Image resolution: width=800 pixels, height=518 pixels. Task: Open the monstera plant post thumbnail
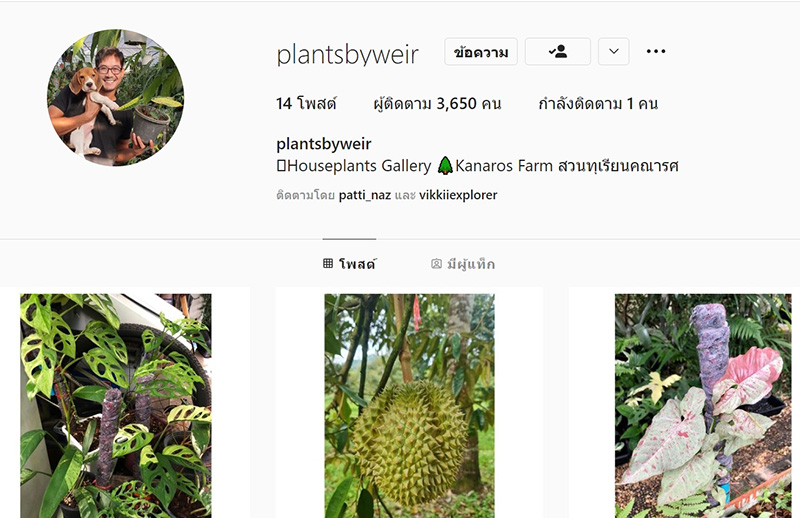pyautogui.click(x=116, y=406)
